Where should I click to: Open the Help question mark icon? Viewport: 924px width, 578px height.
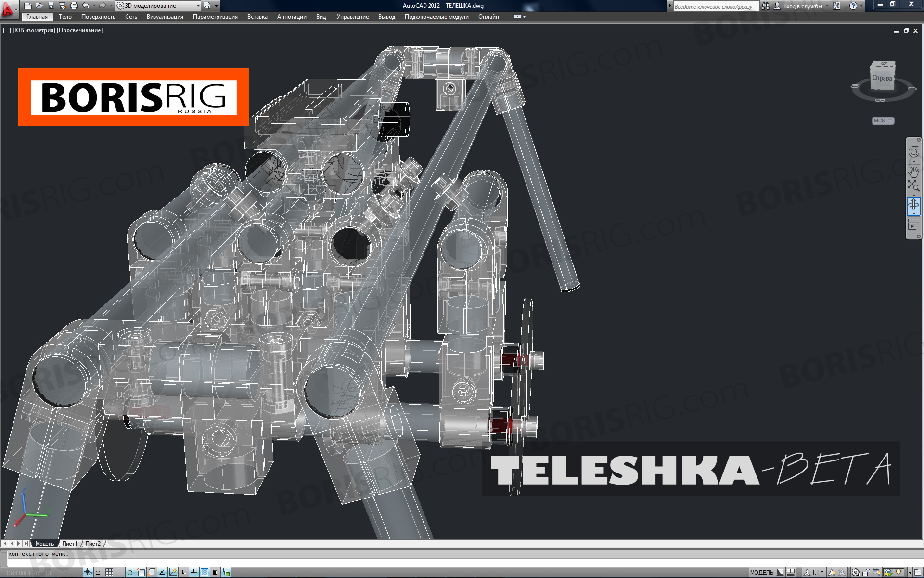coord(853,6)
